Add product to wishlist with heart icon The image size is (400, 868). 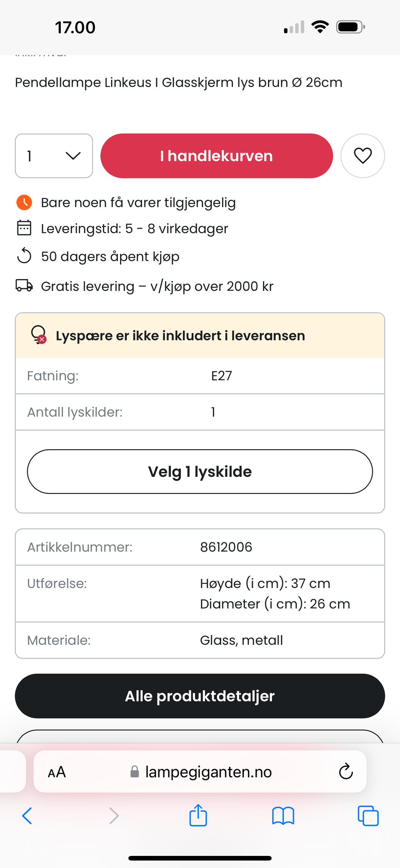click(362, 156)
